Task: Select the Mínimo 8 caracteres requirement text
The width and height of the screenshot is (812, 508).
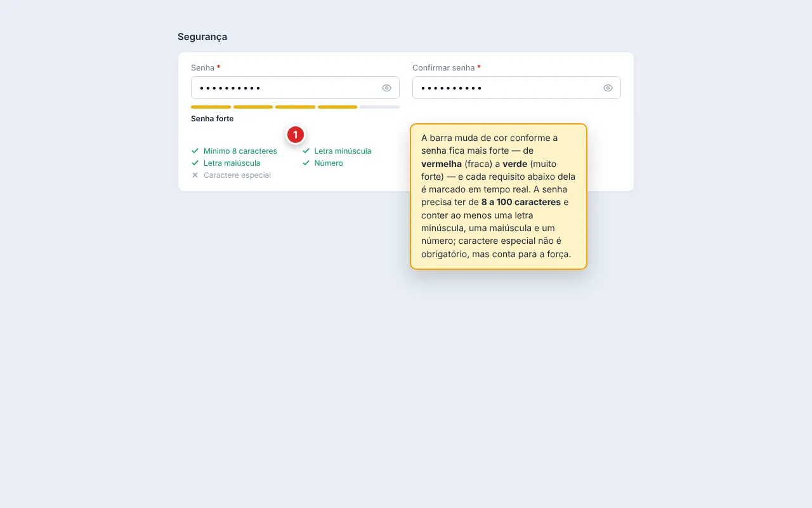Action: coord(240,151)
